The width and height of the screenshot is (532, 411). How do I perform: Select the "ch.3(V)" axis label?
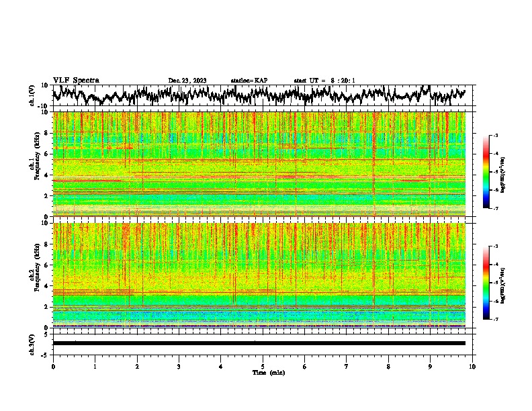tap(32, 345)
